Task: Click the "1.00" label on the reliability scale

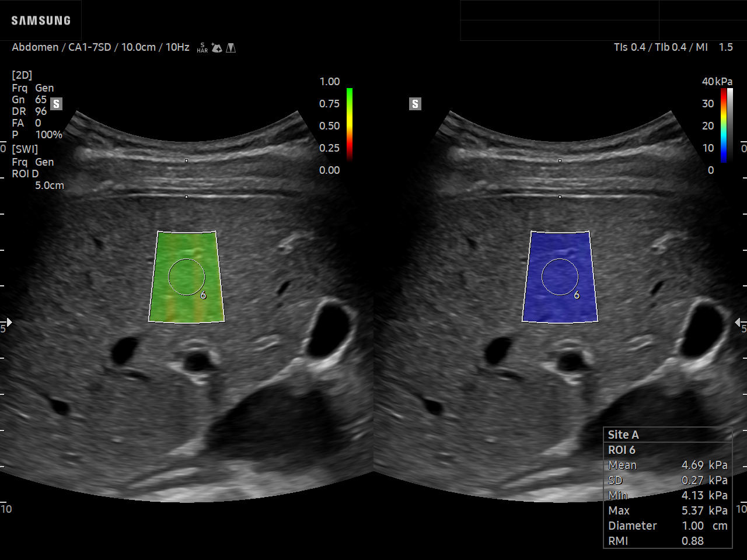Action: pos(330,82)
